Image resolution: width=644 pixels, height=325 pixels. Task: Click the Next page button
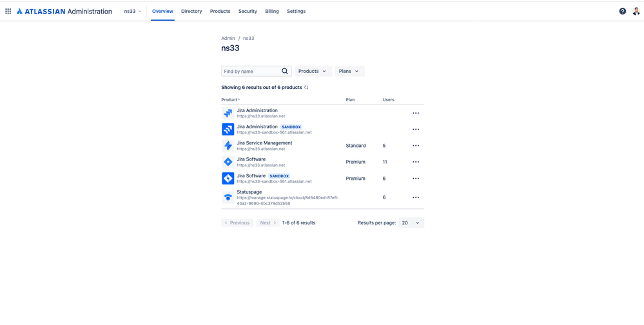pyautogui.click(x=268, y=222)
